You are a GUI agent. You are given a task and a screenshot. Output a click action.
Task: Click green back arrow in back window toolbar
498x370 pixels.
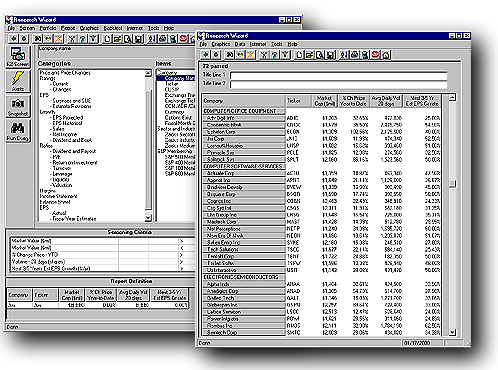pyautogui.click(x=13, y=39)
